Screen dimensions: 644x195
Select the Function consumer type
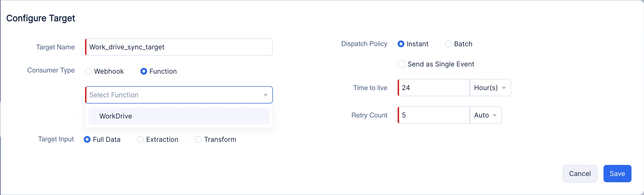click(144, 71)
